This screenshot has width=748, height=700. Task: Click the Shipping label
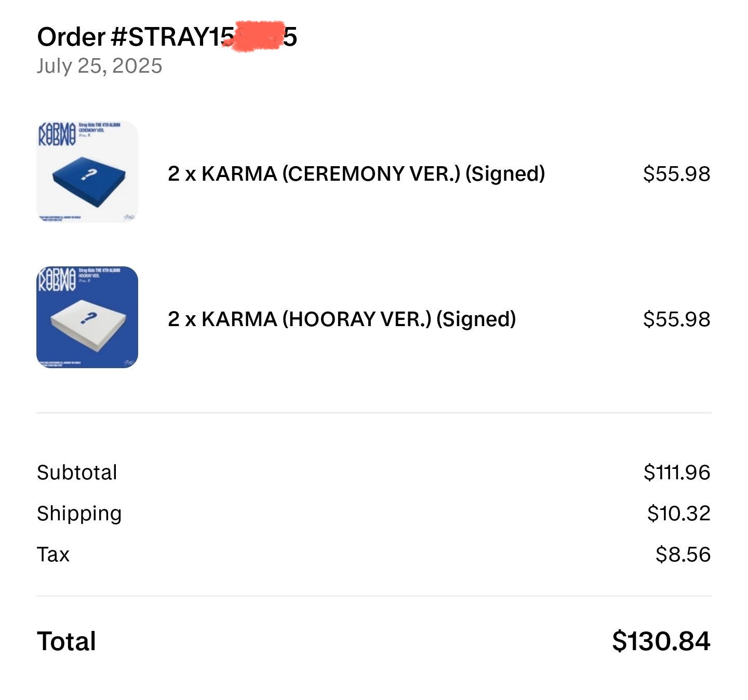[x=79, y=513]
